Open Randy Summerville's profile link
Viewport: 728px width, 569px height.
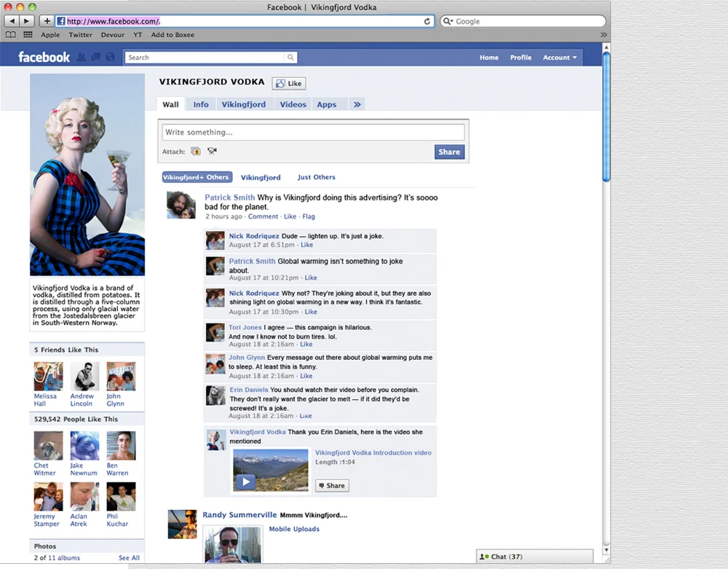(240, 514)
